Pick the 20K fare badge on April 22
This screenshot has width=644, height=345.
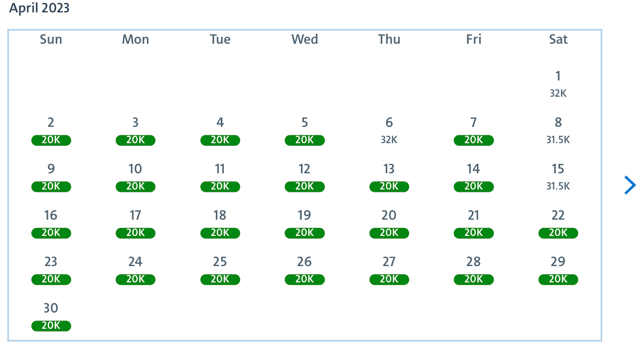pos(558,233)
